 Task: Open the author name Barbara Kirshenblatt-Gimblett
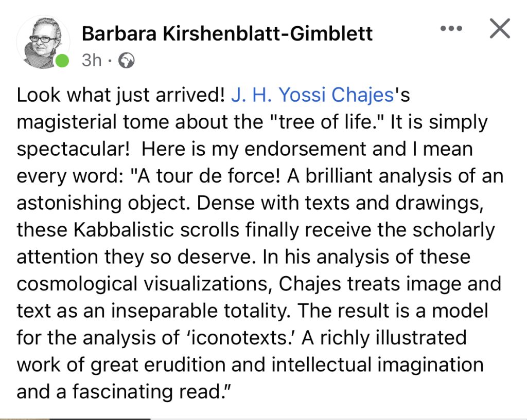pos(227,33)
